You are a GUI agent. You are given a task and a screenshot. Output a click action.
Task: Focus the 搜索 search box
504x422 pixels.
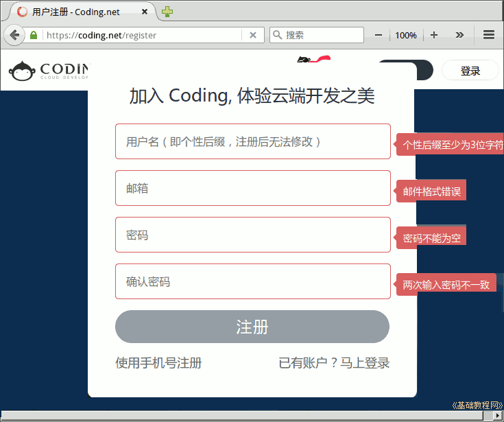(317, 35)
